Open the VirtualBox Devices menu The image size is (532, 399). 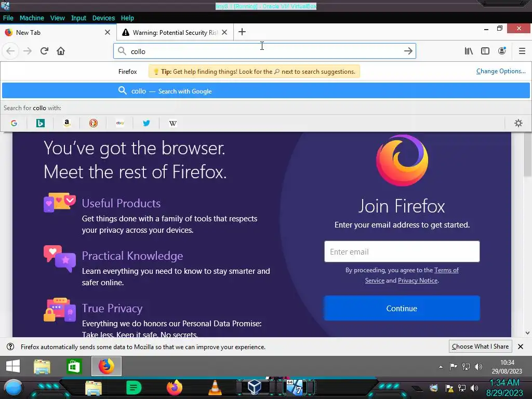pos(103,18)
